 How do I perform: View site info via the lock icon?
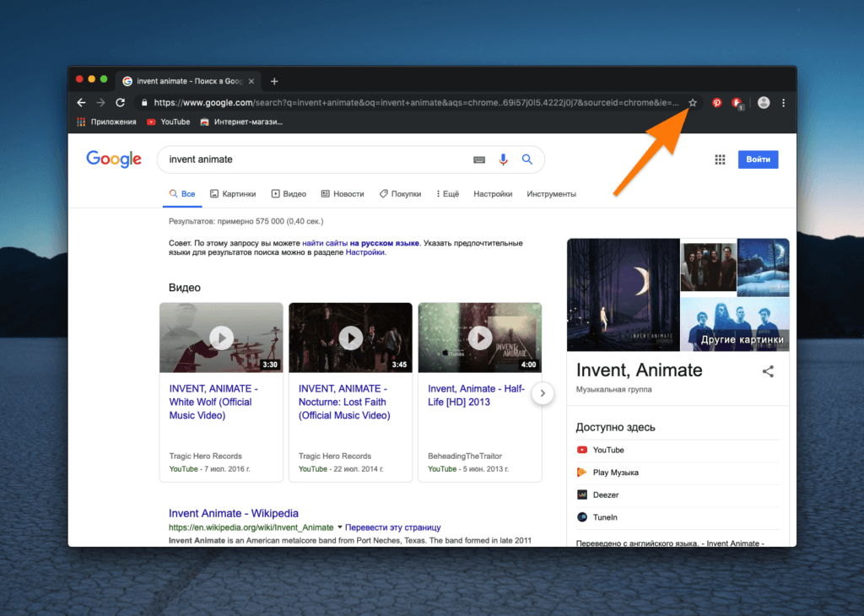pyautogui.click(x=144, y=102)
